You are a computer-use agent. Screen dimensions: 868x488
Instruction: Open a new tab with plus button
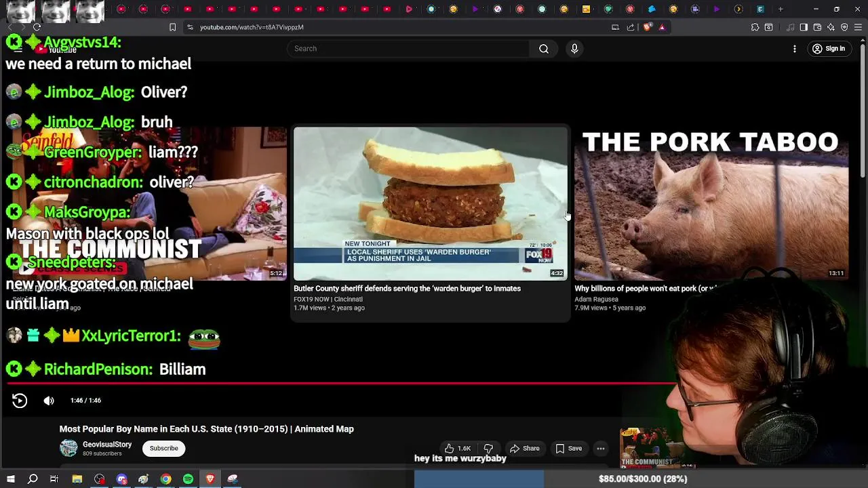coord(781,9)
